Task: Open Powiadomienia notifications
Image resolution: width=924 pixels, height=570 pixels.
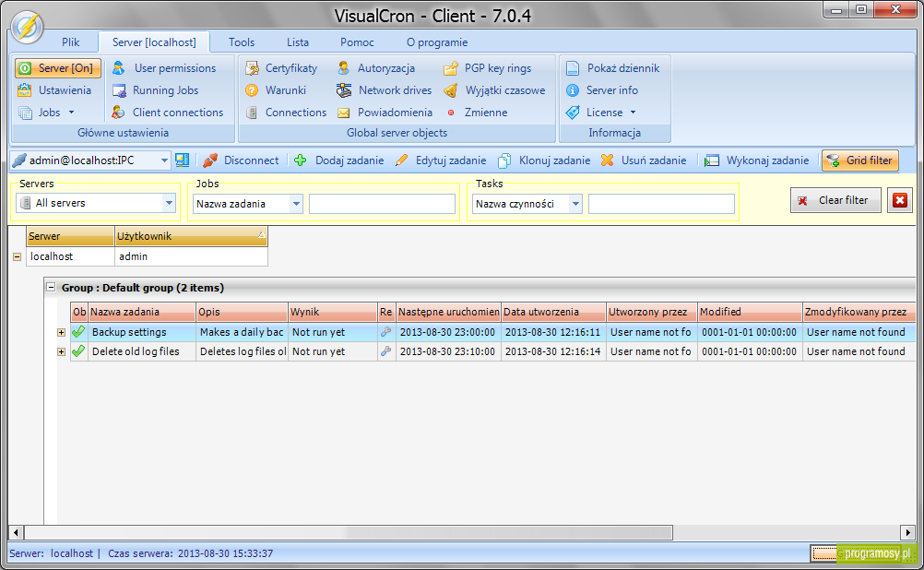Action: tap(385, 113)
